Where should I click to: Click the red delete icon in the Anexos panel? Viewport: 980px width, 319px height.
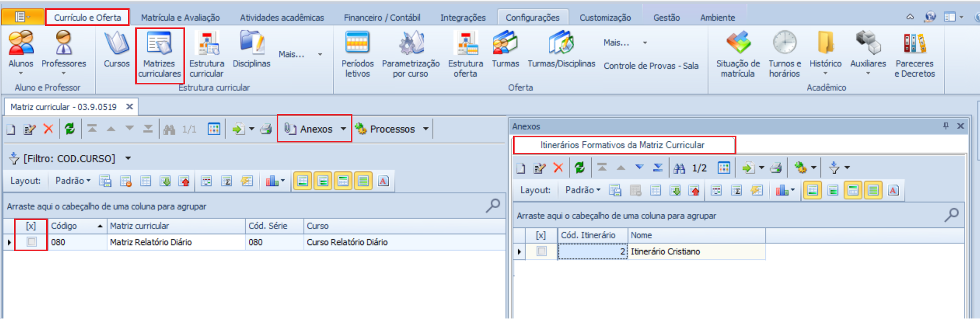(558, 167)
